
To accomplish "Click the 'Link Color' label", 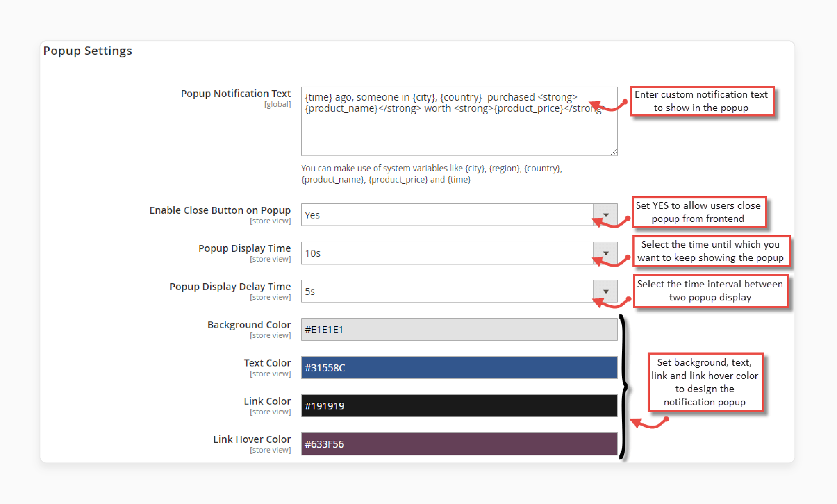I will pyautogui.click(x=267, y=401).
